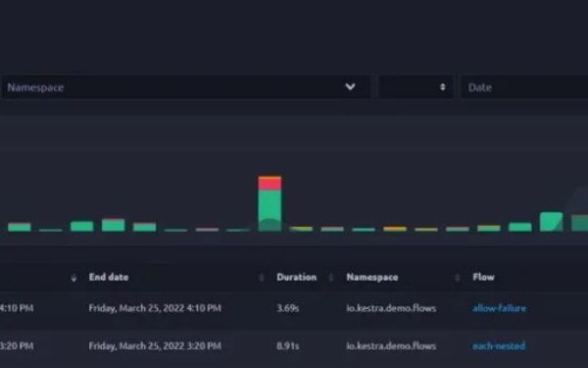Click the 4:10 PM start time cell

17,308
